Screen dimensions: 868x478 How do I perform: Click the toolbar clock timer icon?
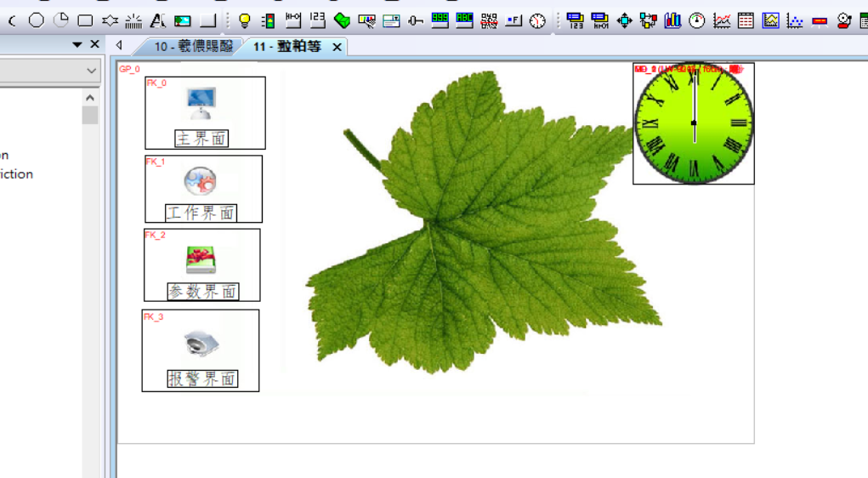538,21
